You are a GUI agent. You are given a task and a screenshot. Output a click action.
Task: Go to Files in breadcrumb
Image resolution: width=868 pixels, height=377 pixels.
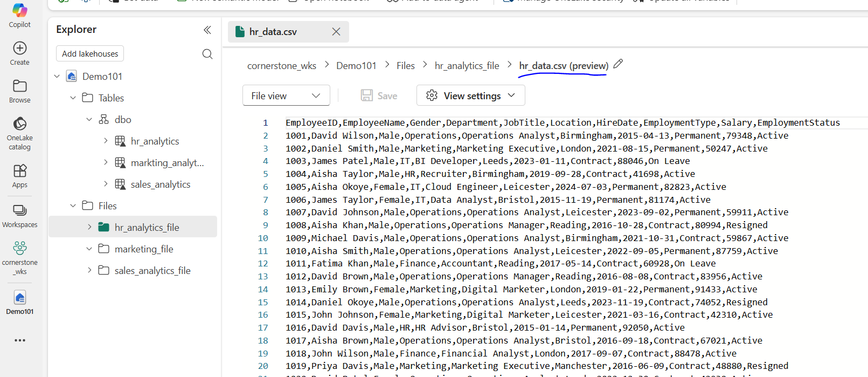[406, 66]
